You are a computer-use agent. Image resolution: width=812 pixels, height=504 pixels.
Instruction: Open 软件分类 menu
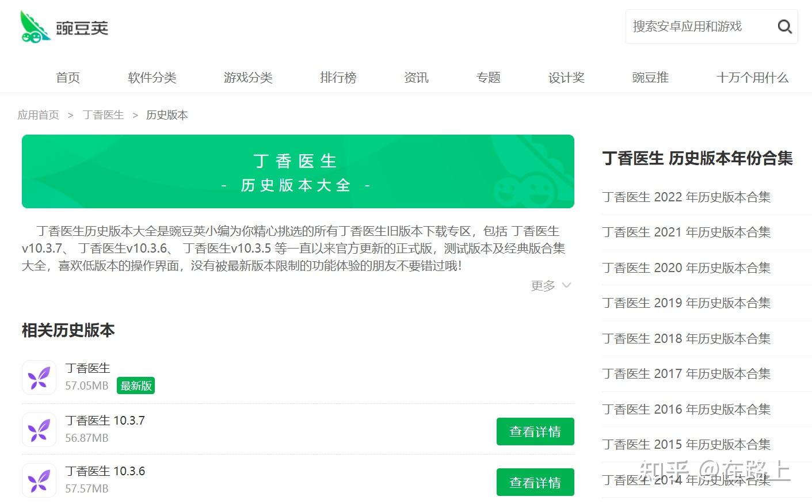pos(152,78)
